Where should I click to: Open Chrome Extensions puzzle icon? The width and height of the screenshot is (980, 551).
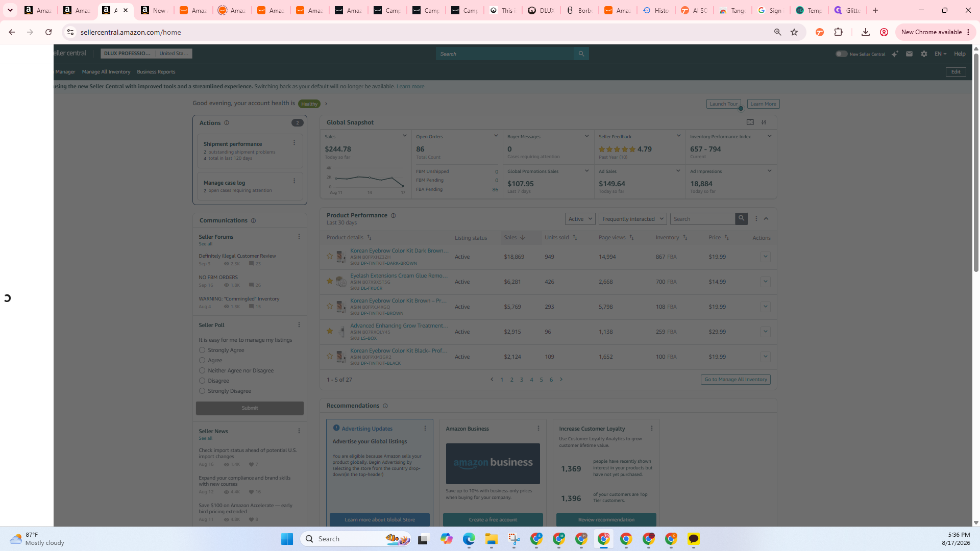pyautogui.click(x=838, y=32)
